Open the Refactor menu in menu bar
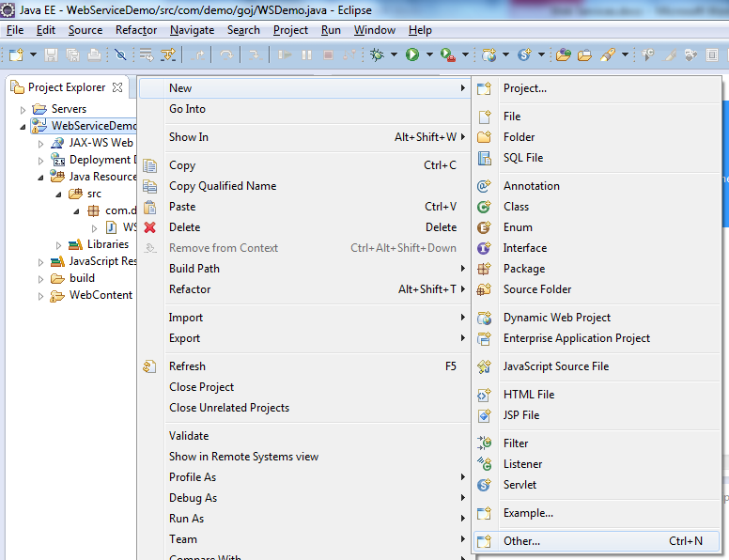The image size is (729, 560). [136, 30]
